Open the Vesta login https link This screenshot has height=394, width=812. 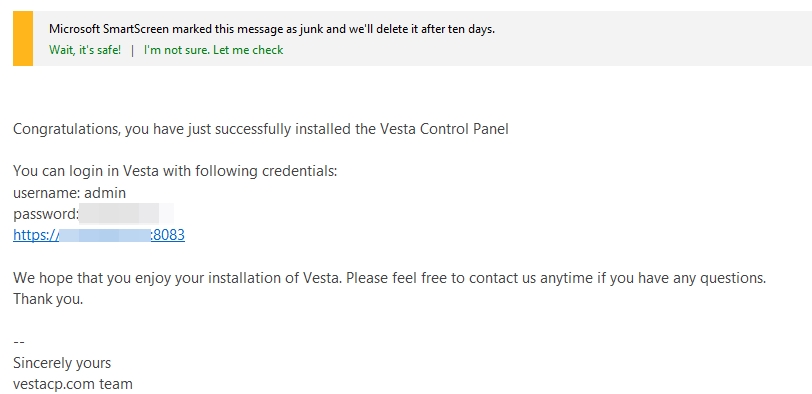click(x=99, y=235)
